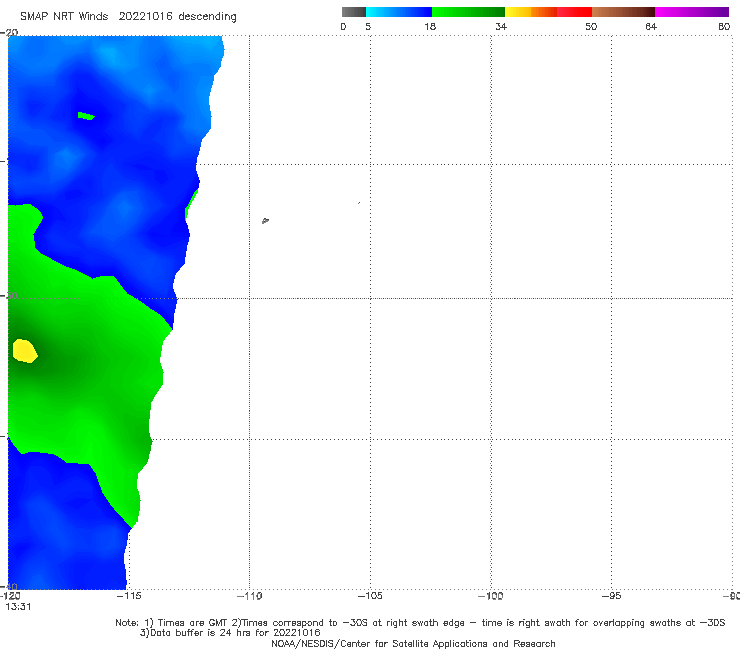
Task: Click the longitude label '-110'
Action: click(249, 596)
